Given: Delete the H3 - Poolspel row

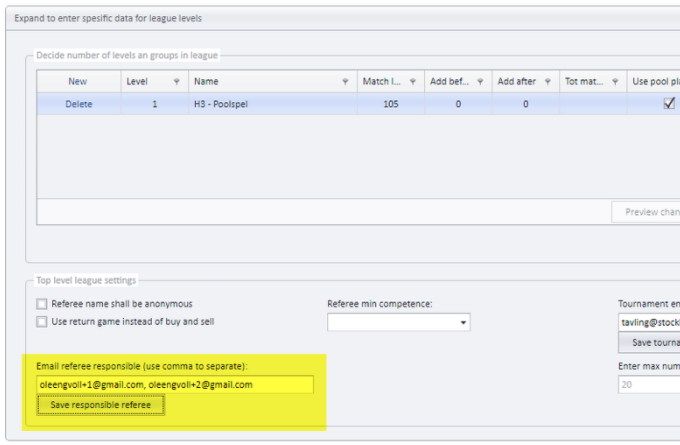Looking at the screenshot, I should coord(78,104).
